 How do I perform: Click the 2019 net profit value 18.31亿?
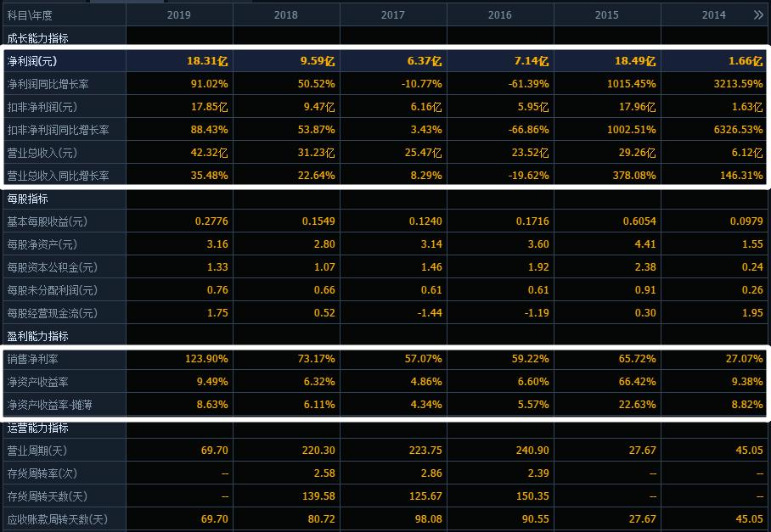207,61
